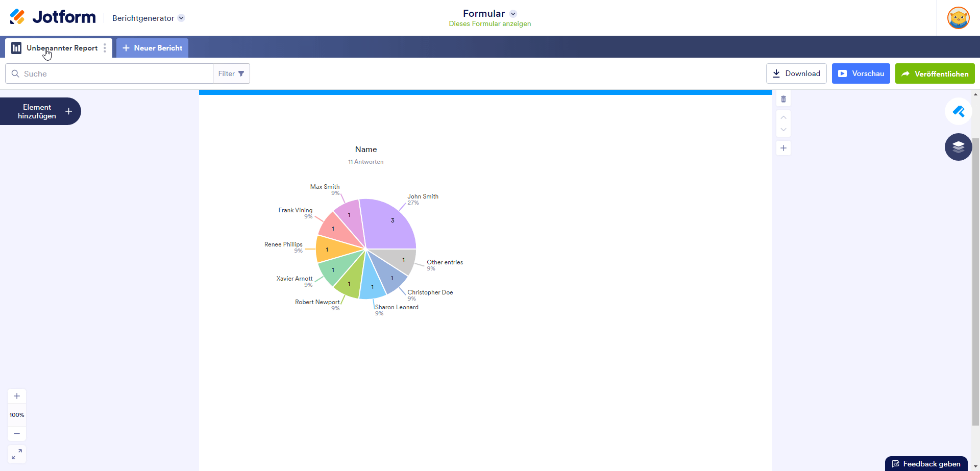Image resolution: width=980 pixels, height=471 pixels.
Task: Open the Unbenannter Report options menu
Action: click(105, 48)
